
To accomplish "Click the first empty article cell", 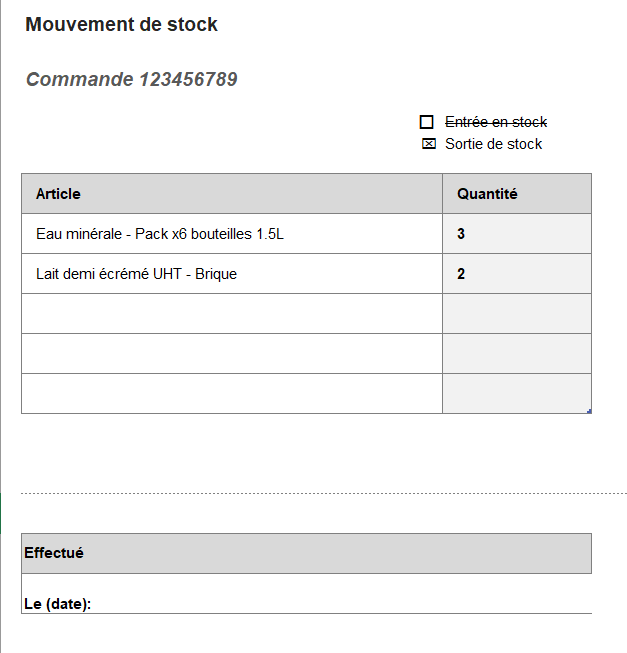I will point(231,314).
